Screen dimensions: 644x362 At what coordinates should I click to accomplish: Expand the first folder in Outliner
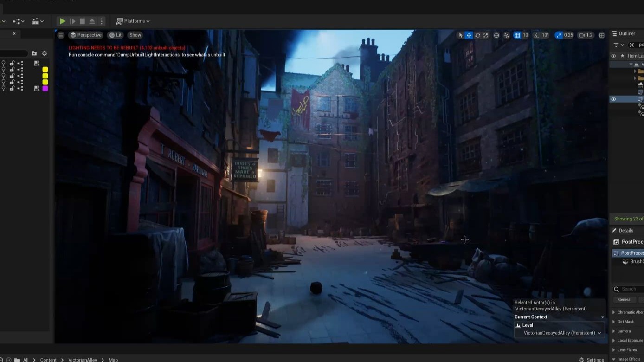[x=636, y=71]
